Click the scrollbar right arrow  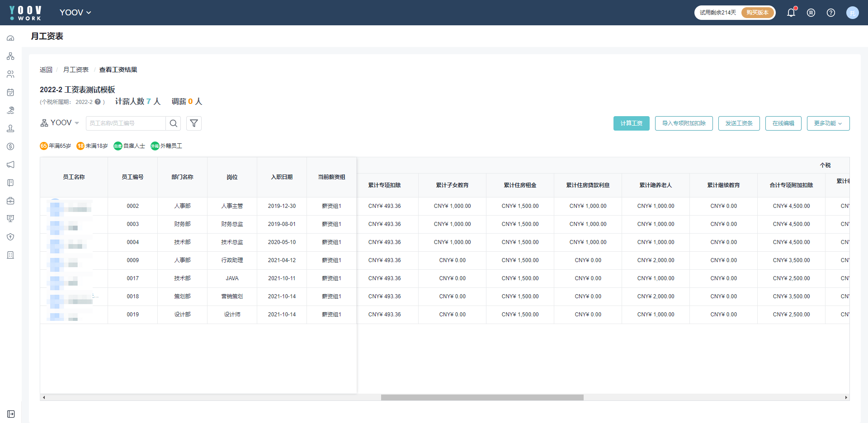tap(846, 398)
